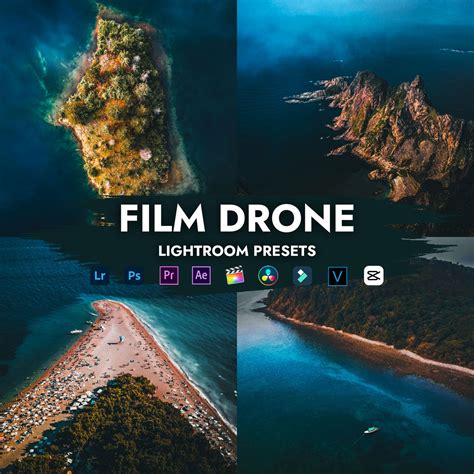Click the Filmora icon

pos(302,276)
